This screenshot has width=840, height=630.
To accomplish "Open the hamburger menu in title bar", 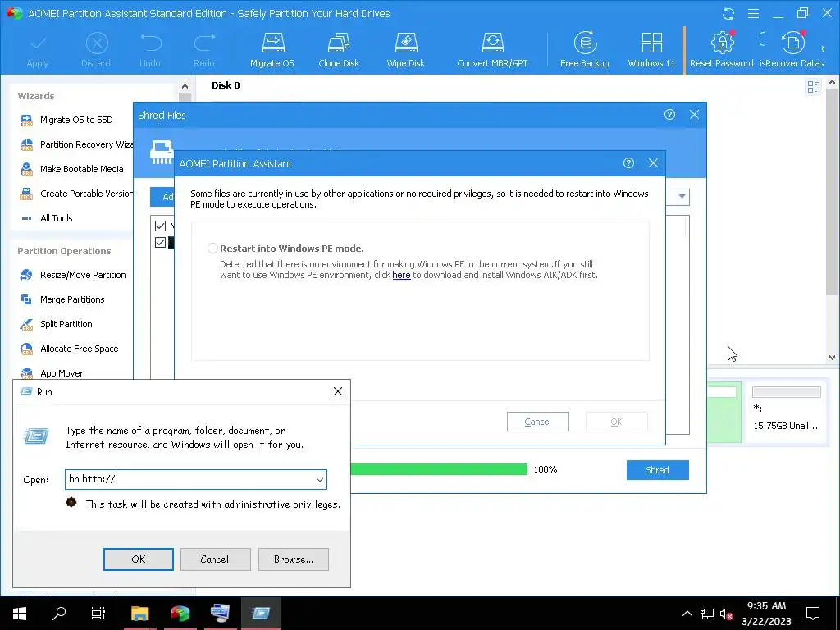I will coord(753,13).
